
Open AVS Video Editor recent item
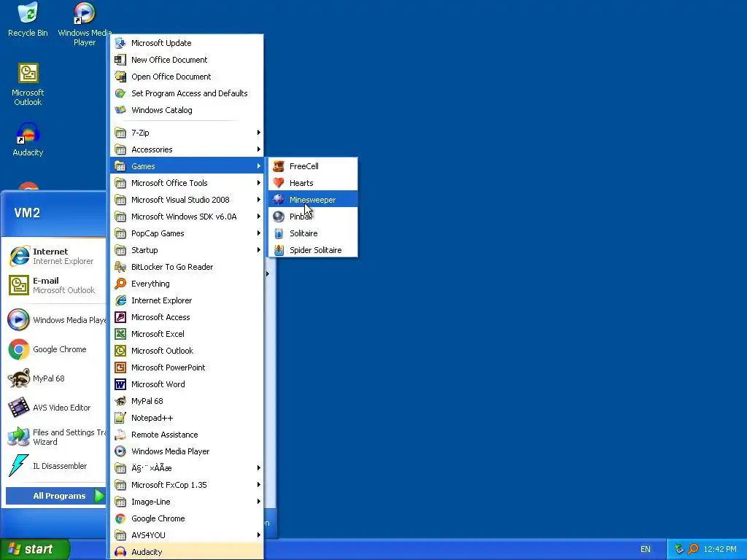coord(55,408)
